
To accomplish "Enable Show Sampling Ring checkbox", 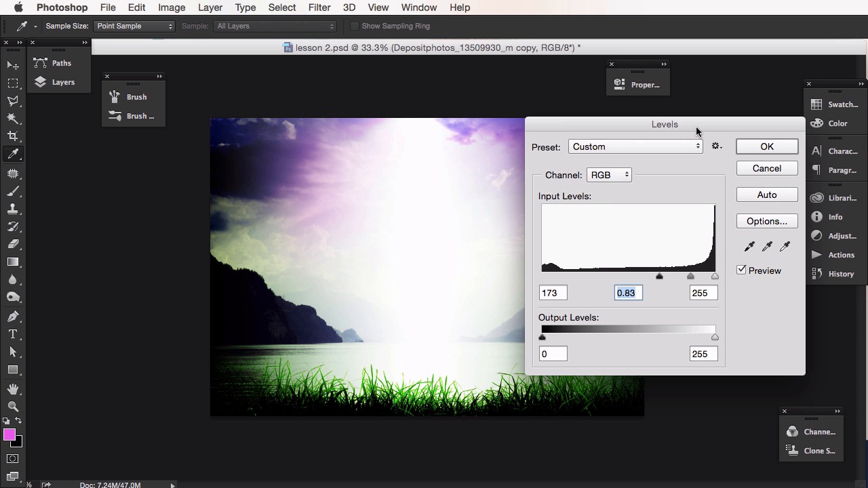I will click(354, 26).
